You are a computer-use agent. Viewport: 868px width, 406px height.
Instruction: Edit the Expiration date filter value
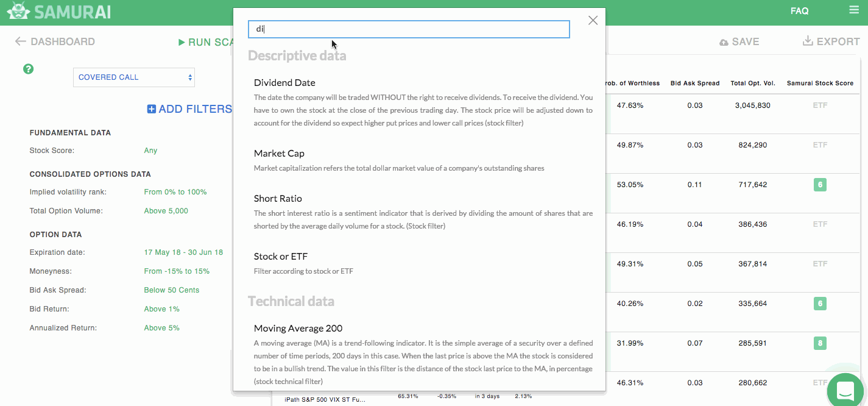[x=183, y=252]
